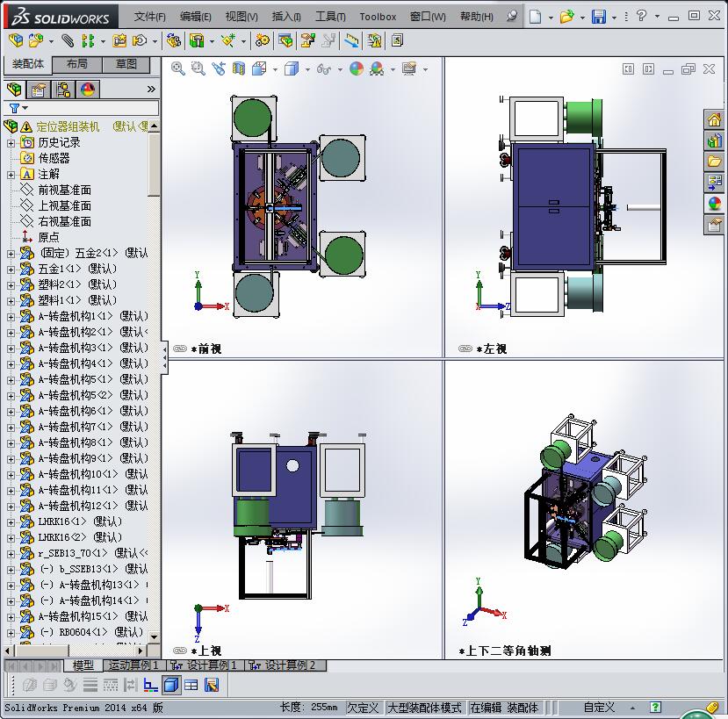Open SolidWorks Resources home icon in task pane
Viewport: 728px width, 719px height.
click(715, 120)
